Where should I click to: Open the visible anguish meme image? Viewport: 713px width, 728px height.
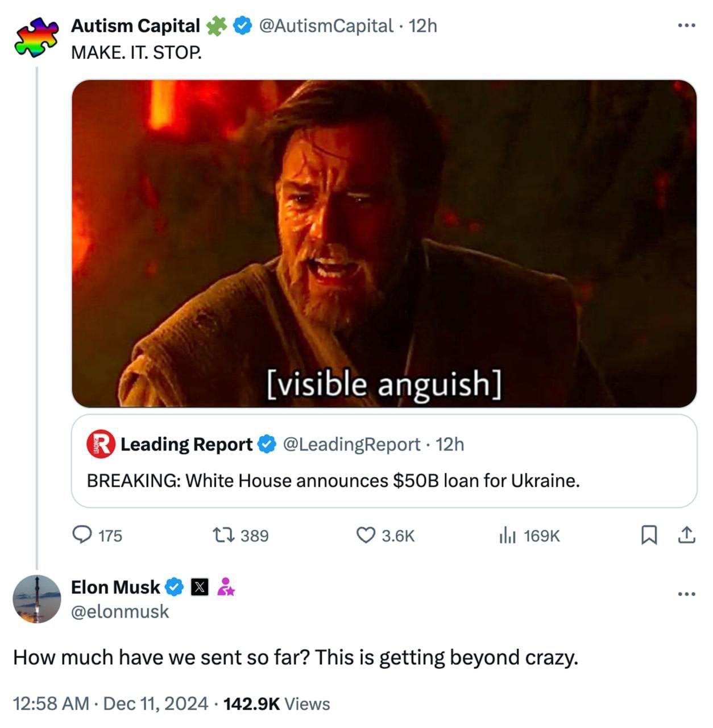(384, 243)
